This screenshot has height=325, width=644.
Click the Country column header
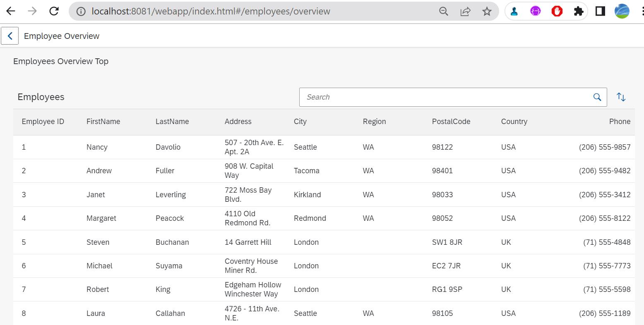pos(514,122)
